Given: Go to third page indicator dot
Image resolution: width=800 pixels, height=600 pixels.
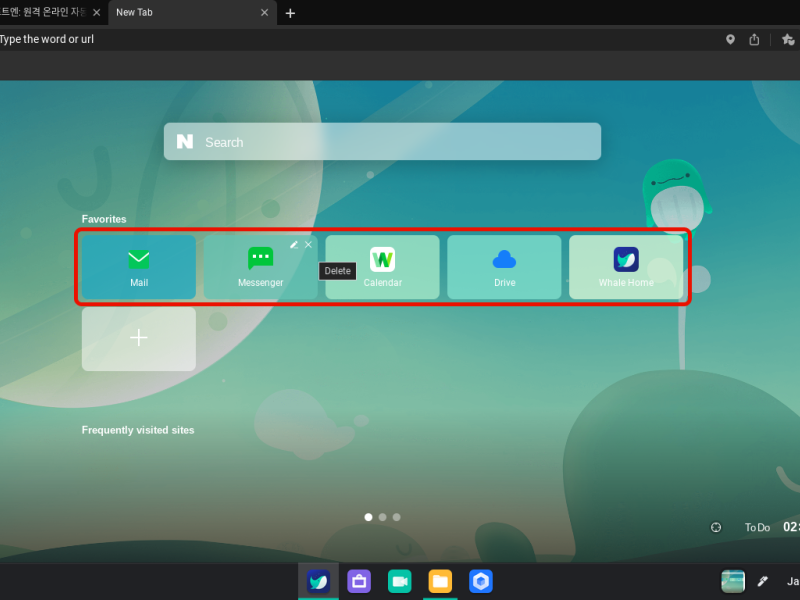Looking at the screenshot, I should [396, 517].
